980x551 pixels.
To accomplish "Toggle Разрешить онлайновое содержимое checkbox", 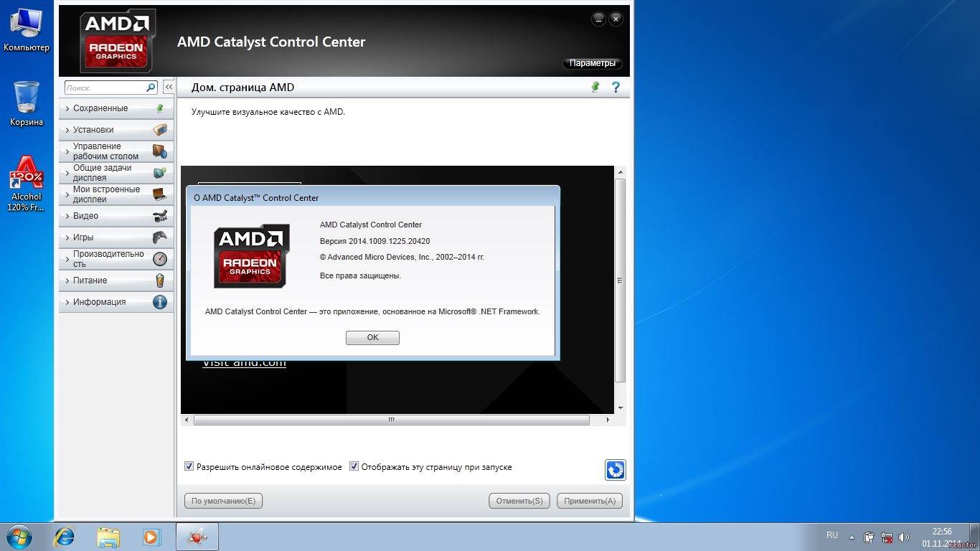I will [189, 466].
